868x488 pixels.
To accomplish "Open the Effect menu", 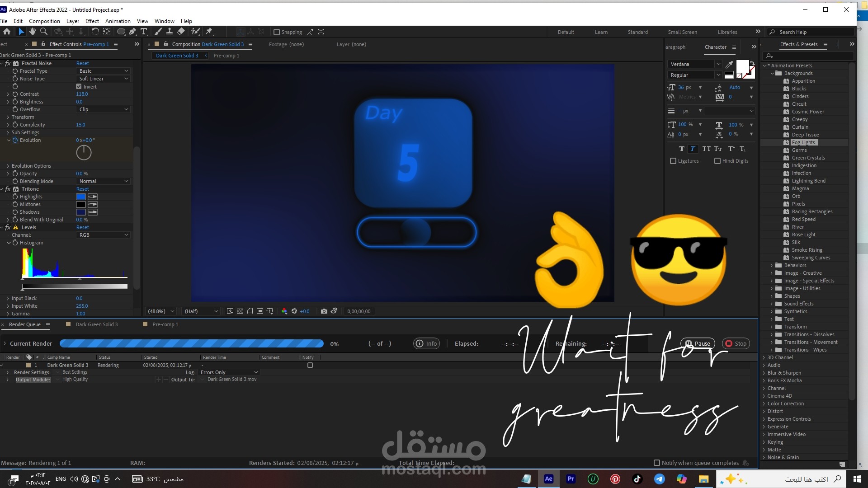I will pos(92,21).
